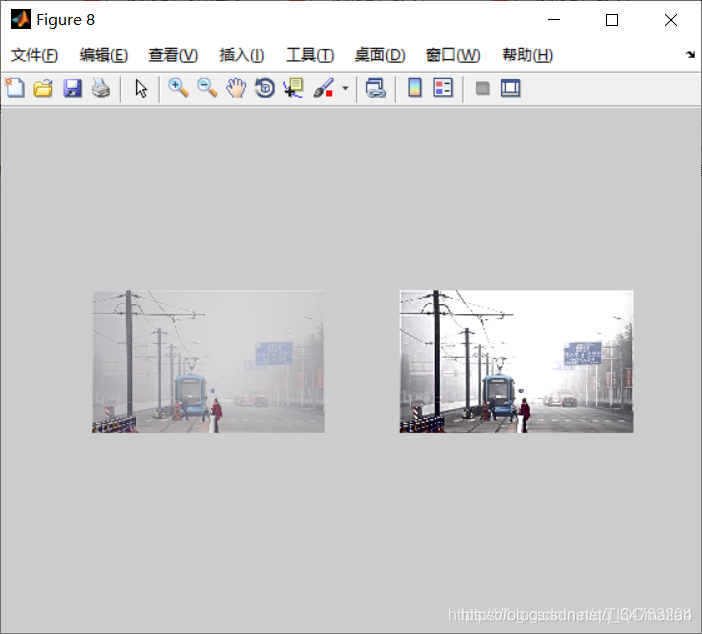The width and height of the screenshot is (702, 634).
Task: Dock the figure using corner arrow
Action: (690, 55)
